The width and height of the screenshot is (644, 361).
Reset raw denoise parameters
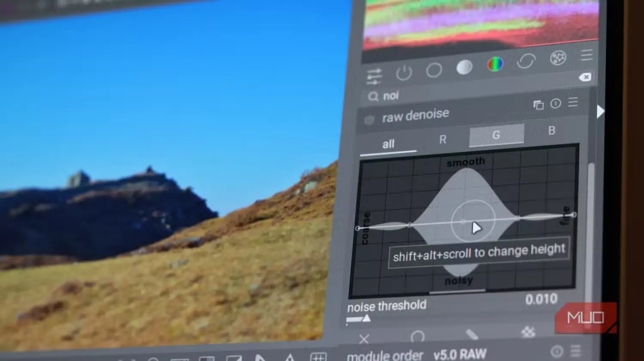pos(556,103)
